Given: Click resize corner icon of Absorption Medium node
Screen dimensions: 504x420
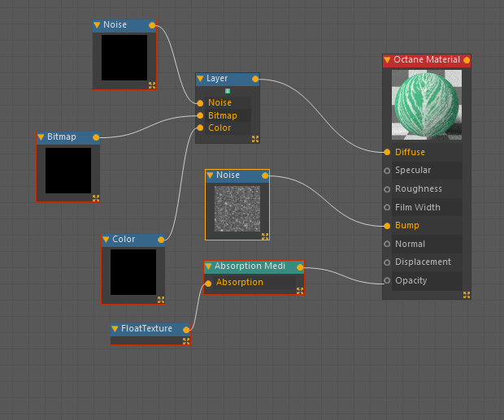Looking at the screenshot, I should 300,291.
